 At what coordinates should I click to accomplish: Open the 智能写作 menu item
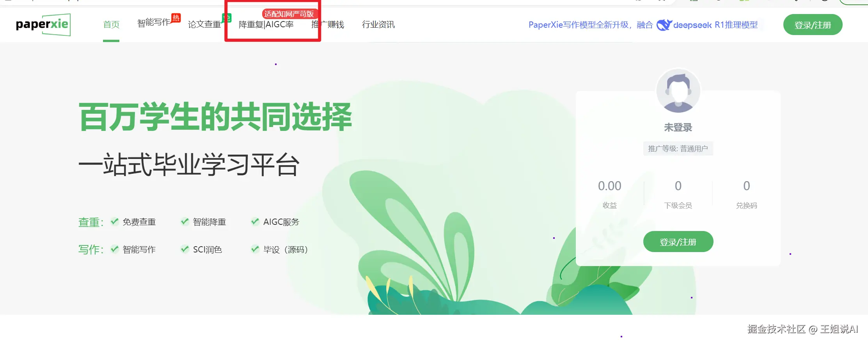tap(154, 23)
